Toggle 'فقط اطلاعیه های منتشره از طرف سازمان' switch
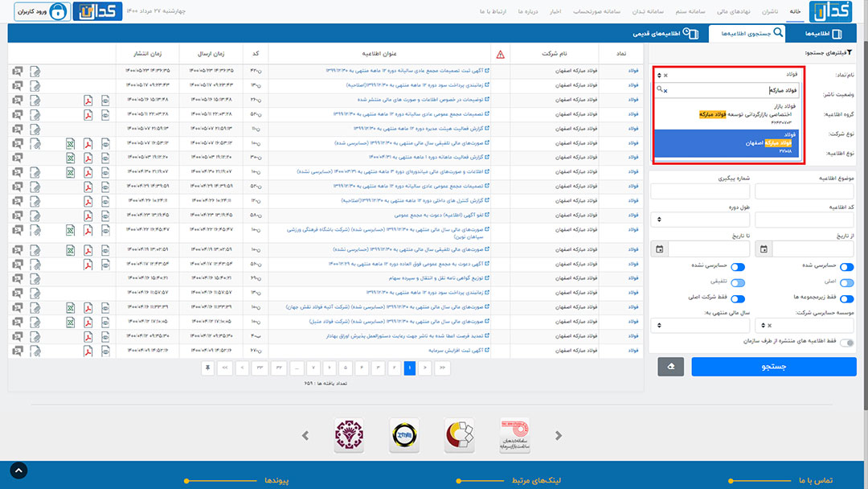Image resolution: width=868 pixels, height=489 pixels. point(846,343)
